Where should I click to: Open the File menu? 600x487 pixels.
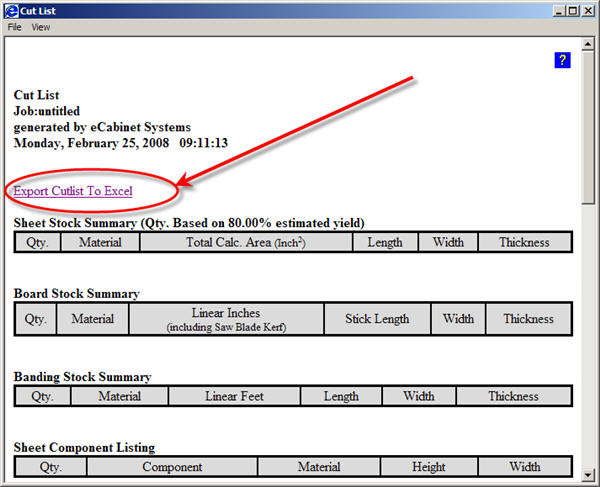click(x=15, y=27)
